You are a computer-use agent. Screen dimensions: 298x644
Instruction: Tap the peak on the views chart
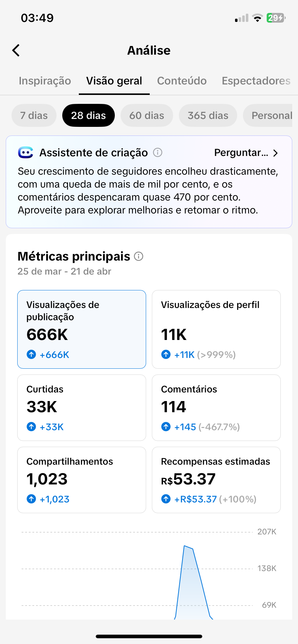click(x=185, y=547)
